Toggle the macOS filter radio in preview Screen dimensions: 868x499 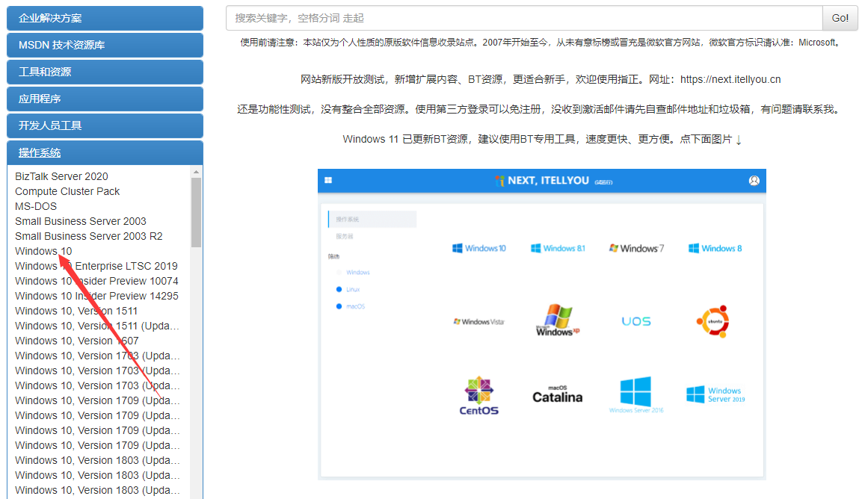pyautogui.click(x=339, y=307)
